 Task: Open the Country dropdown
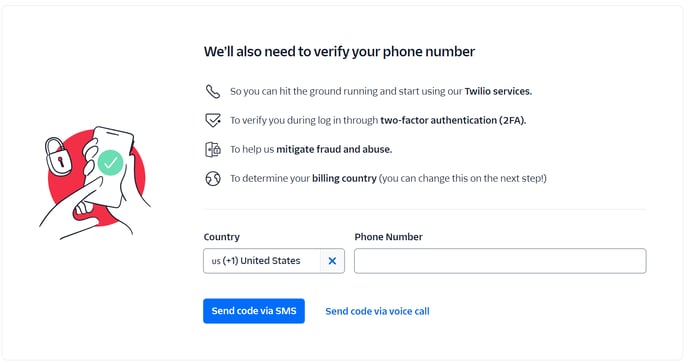pyautogui.click(x=262, y=261)
